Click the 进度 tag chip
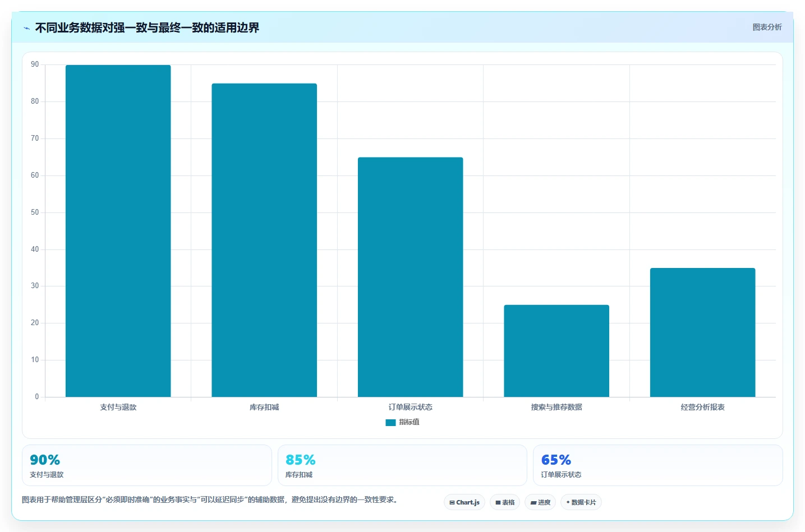Image resolution: width=805 pixels, height=532 pixels. [x=540, y=502]
